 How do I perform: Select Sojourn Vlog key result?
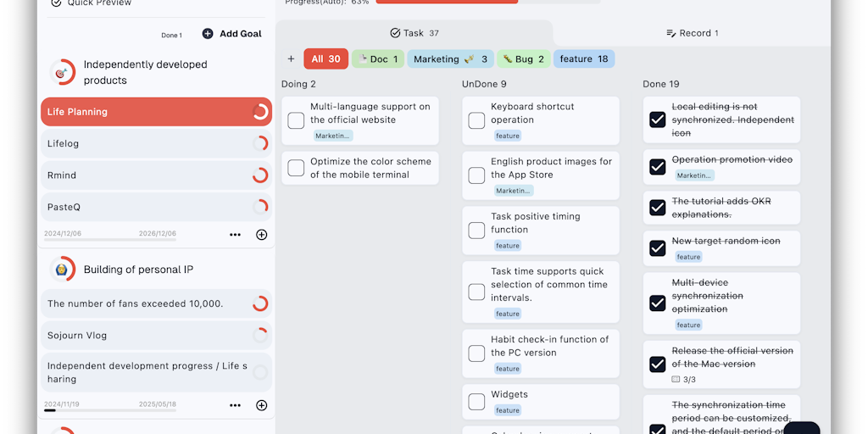coord(157,336)
